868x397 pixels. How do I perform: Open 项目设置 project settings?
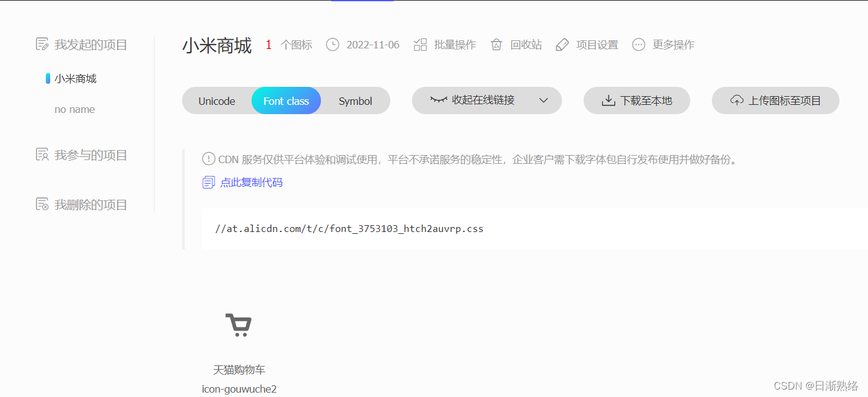(x=597, y=45)
